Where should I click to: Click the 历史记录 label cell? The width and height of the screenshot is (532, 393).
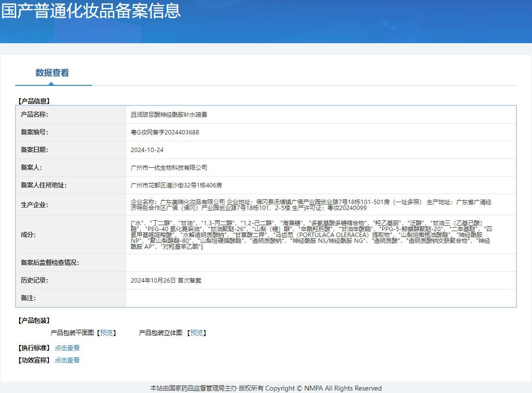(x=71, y=281)
